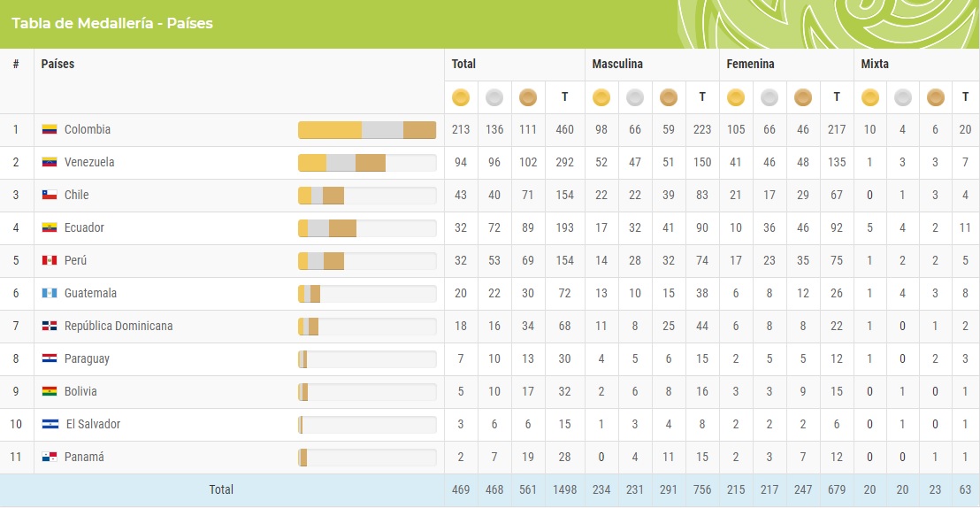
Task: Select the Masculina column group header
Action: (617, 64)
